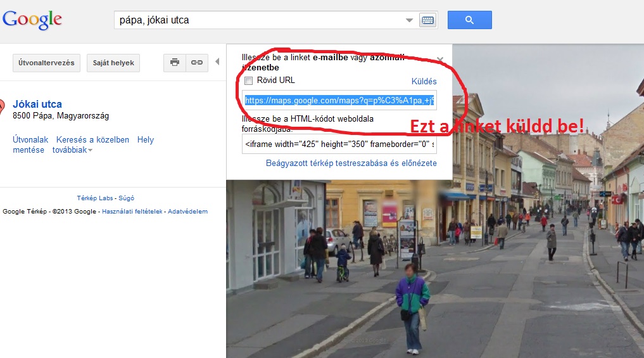
Task: Collapse the side panel with left arrow
Action: coord(217,61)
